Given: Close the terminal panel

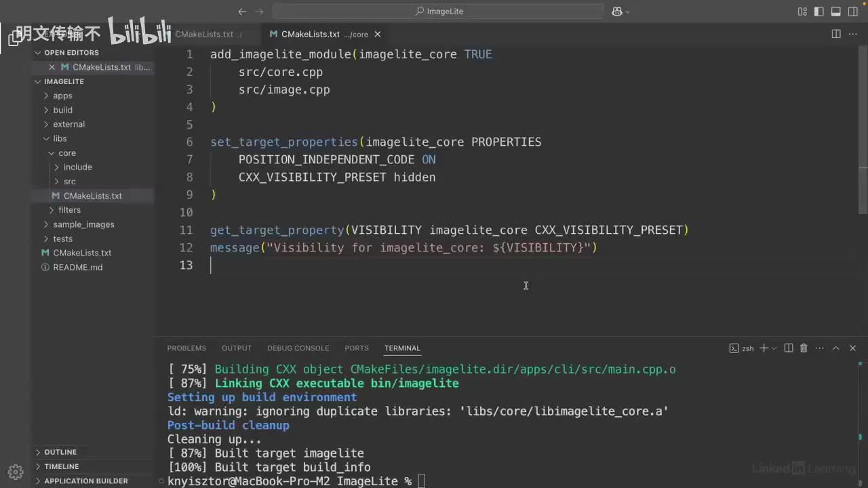Looking at the screenshot, I should tap(852, 348).
